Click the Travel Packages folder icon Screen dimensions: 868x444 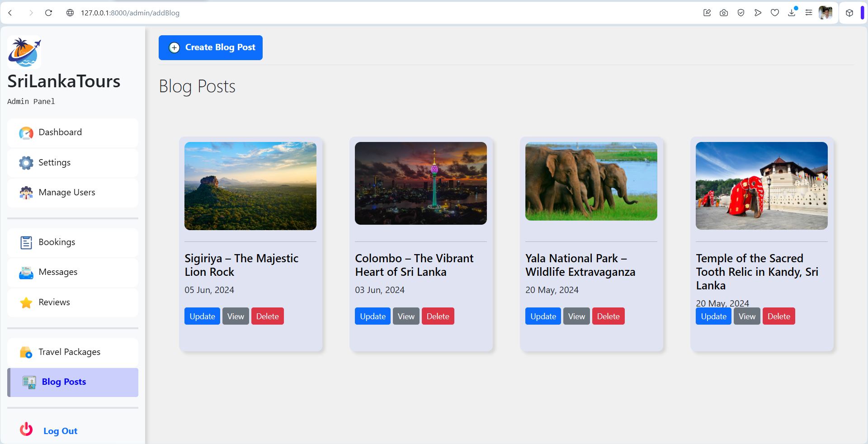pyautogui.click(x=26, y=352)
